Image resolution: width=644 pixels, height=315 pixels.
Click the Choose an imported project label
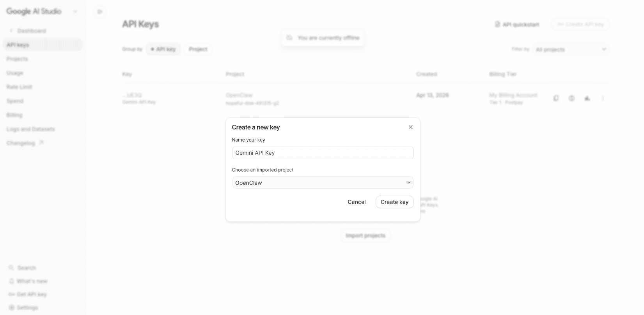[263, 170]
